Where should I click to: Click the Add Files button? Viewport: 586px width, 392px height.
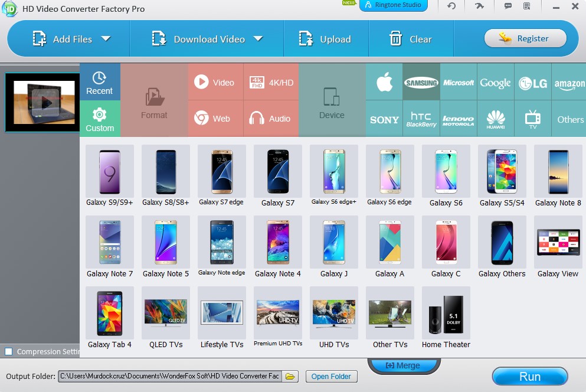[x=62, y=39]
